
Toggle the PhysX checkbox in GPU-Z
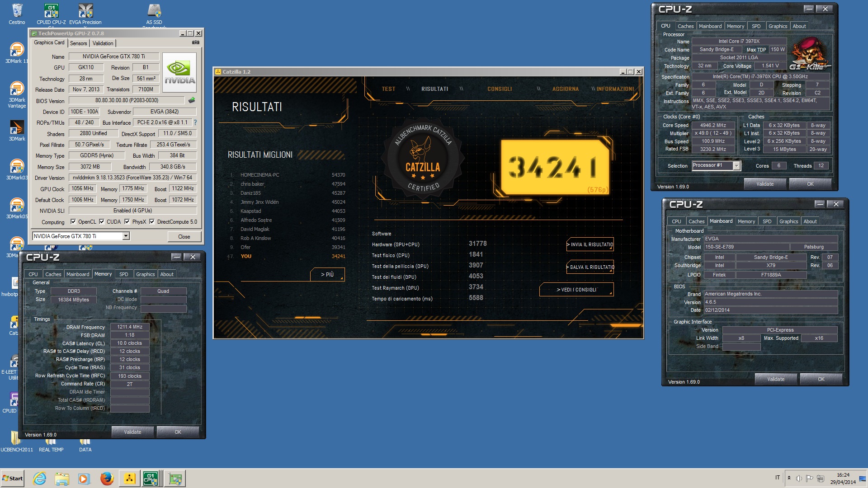[x=127, y=222]
